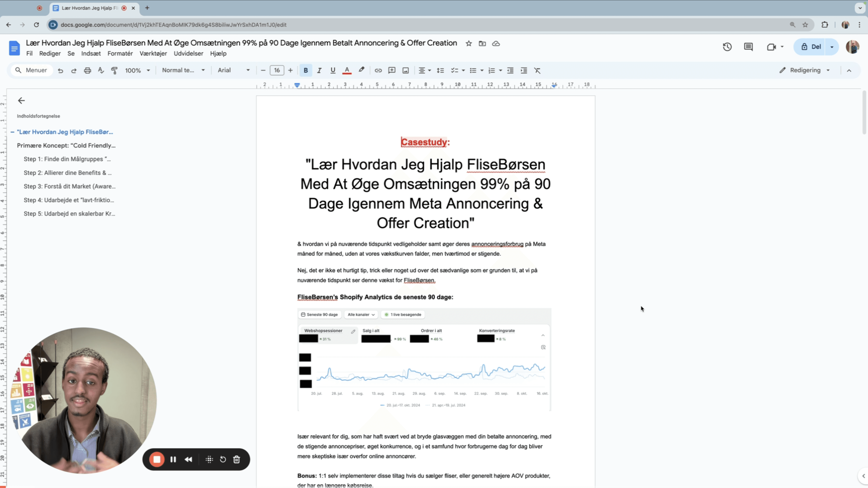Clear formatting from selection

click(x=537, y=70)
